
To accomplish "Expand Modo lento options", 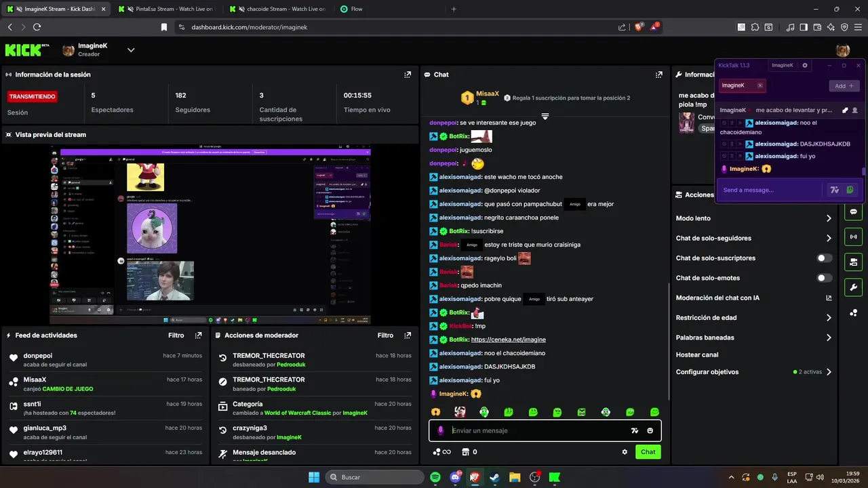I will [829, 218].
